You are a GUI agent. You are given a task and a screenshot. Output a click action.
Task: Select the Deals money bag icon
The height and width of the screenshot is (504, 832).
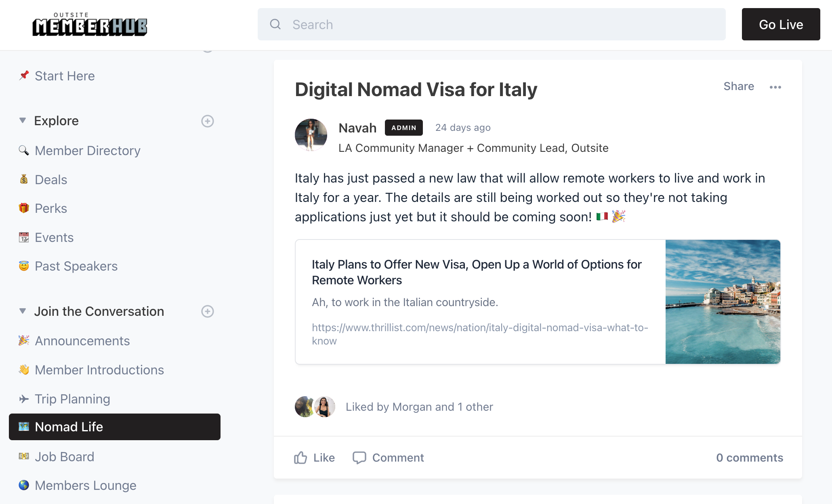(x=24, y=179)
